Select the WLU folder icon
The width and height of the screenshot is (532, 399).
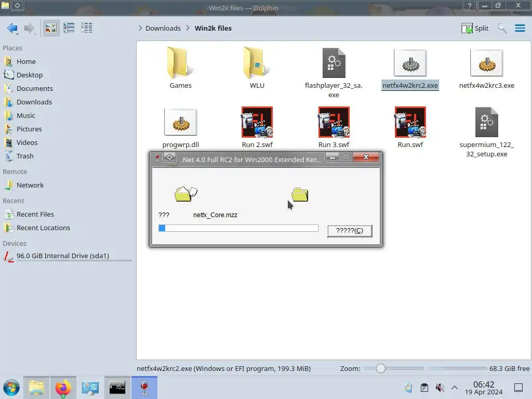(x=257, y=63)
